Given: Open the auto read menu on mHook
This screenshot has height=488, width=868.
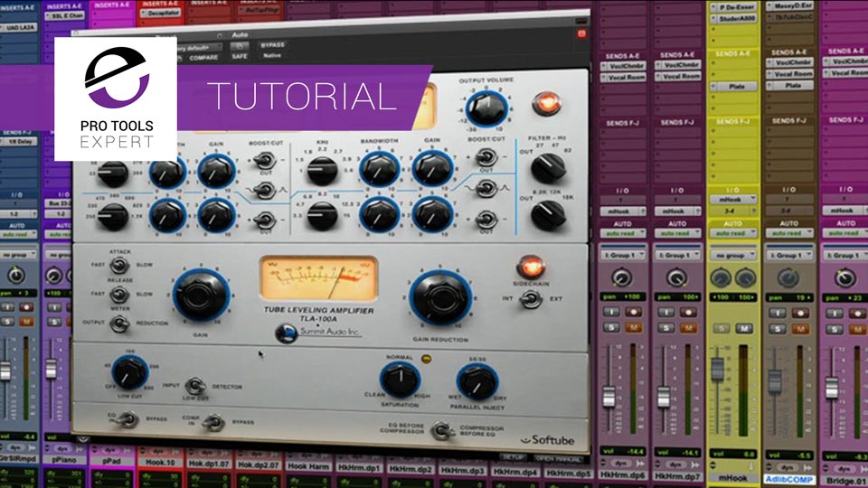Looking at the screenshot, I should 733,233.
